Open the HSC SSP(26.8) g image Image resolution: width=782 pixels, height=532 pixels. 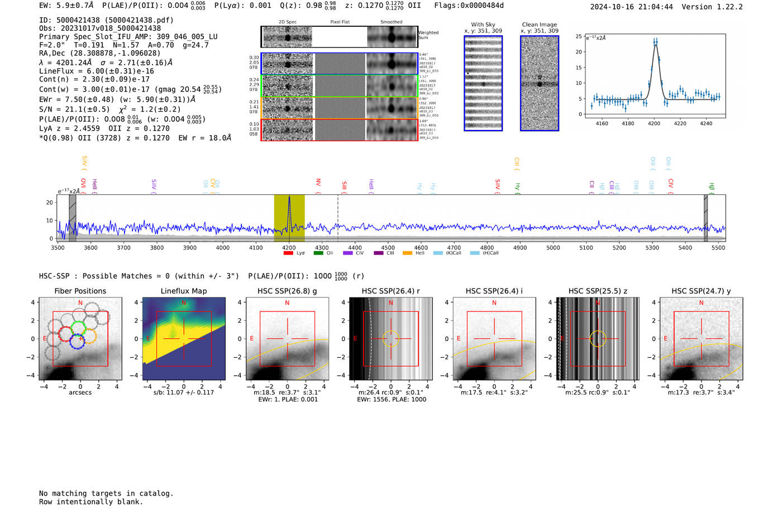click(287, 338)
